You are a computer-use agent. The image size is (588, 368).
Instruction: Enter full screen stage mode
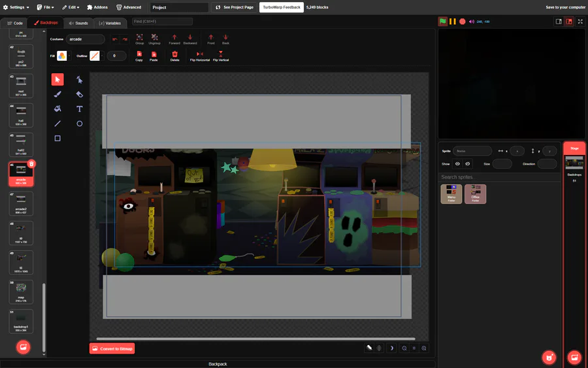pos(580,22)
